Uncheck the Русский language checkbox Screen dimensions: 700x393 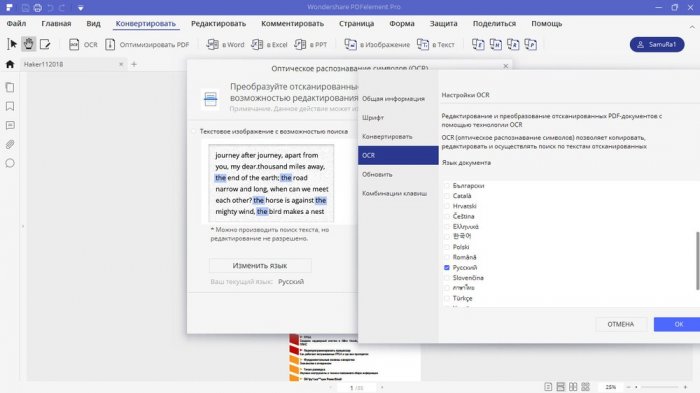pyautogui.click(x=446, y=268)
